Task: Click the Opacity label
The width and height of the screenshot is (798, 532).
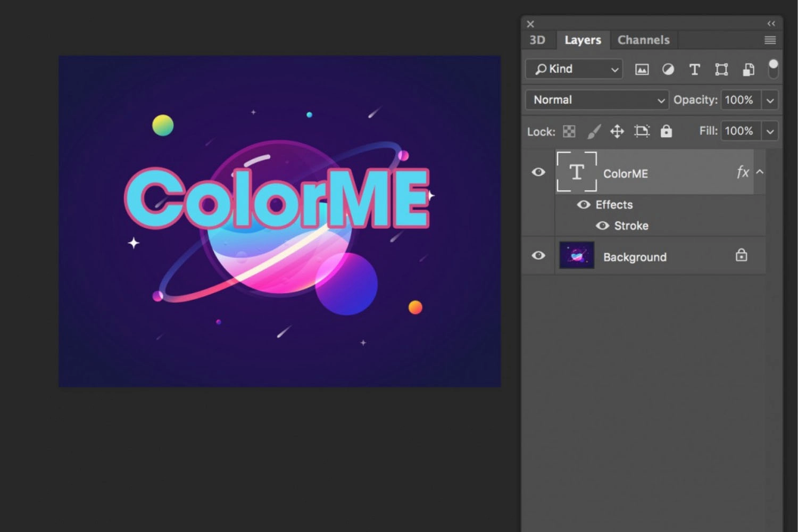Action: (695, 100)
